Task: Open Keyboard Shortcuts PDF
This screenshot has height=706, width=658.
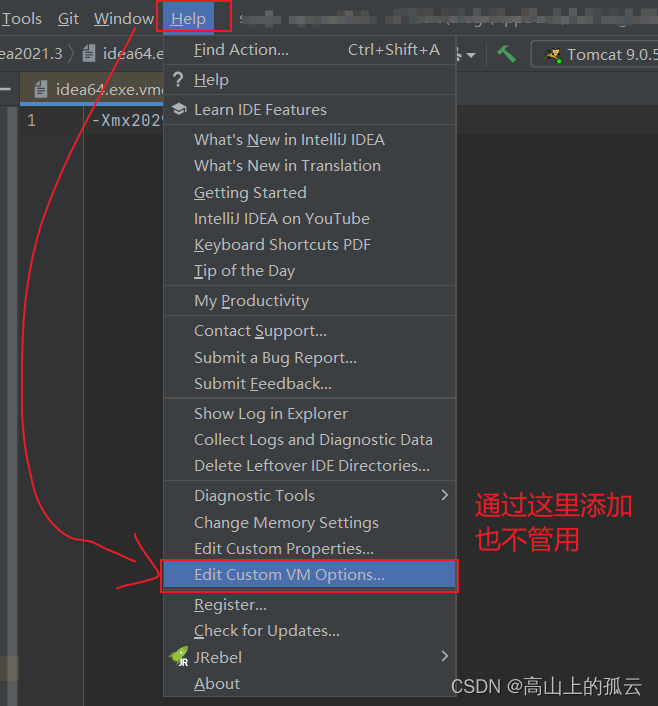Action: tap(309, 245)
